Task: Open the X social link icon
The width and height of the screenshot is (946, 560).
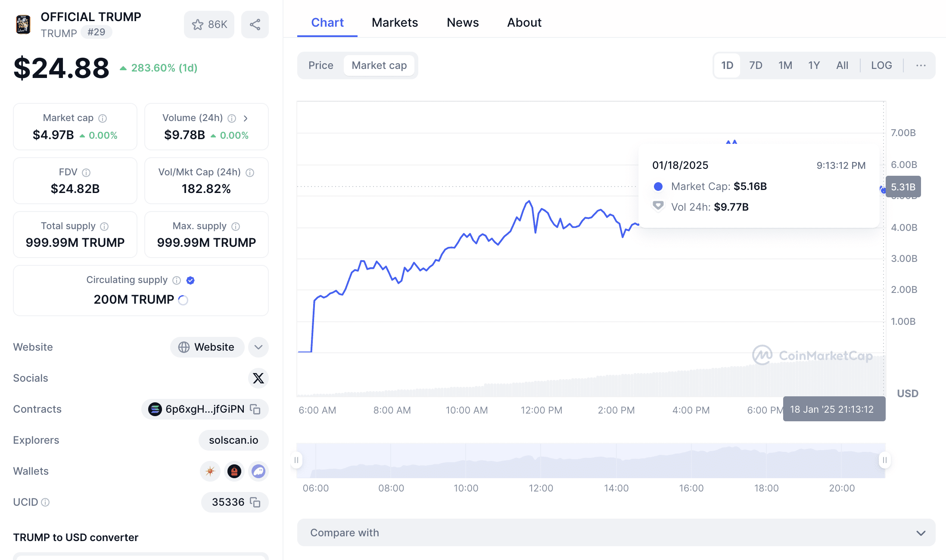Action: point(258,378)
